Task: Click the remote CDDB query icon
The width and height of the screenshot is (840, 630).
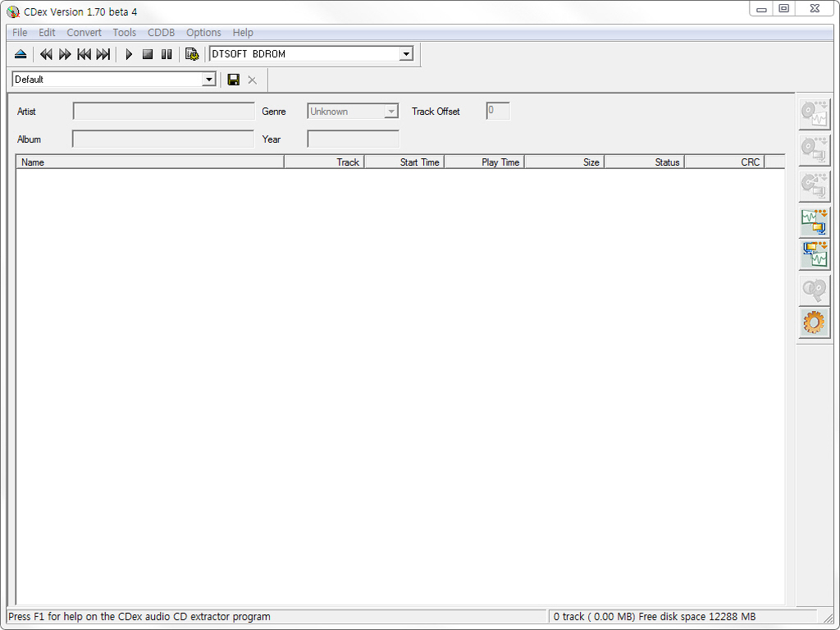Action: pyautogui.click(x=815, y=290)
